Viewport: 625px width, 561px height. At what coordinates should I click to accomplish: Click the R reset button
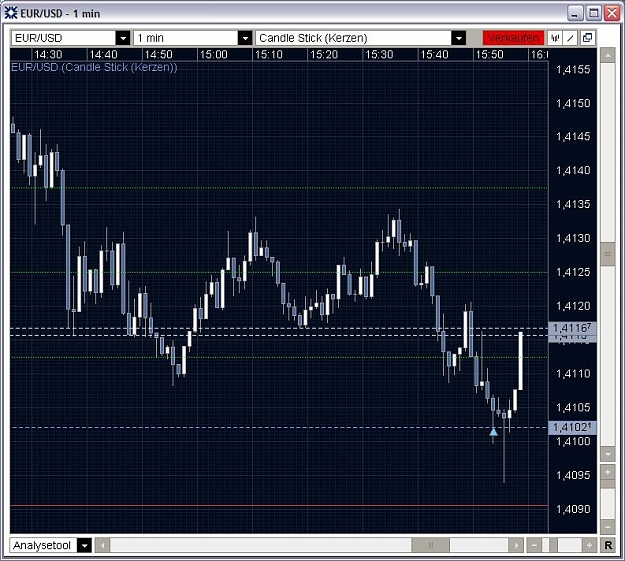[608, 545]
